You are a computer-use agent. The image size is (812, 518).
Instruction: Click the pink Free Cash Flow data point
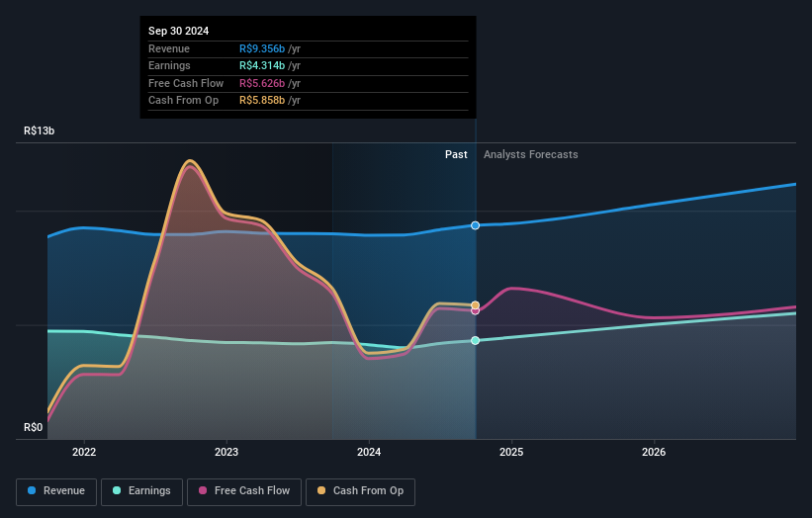point(476,311)
